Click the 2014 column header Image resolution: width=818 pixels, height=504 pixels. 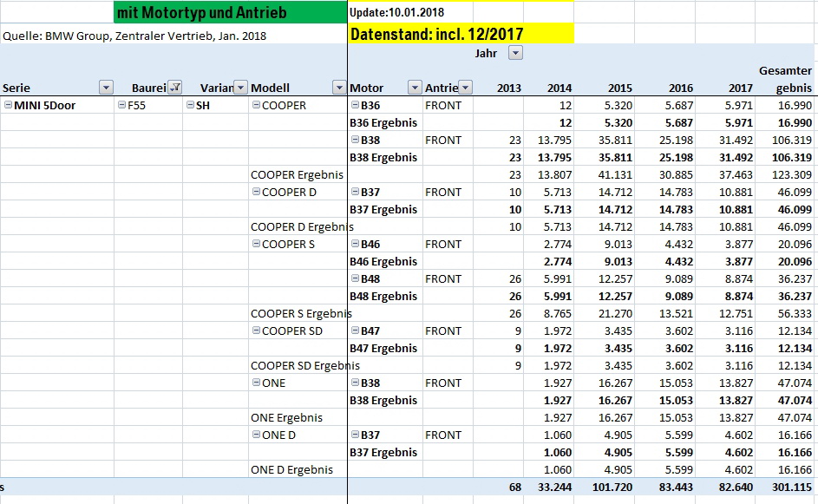(x=560, y=88)
